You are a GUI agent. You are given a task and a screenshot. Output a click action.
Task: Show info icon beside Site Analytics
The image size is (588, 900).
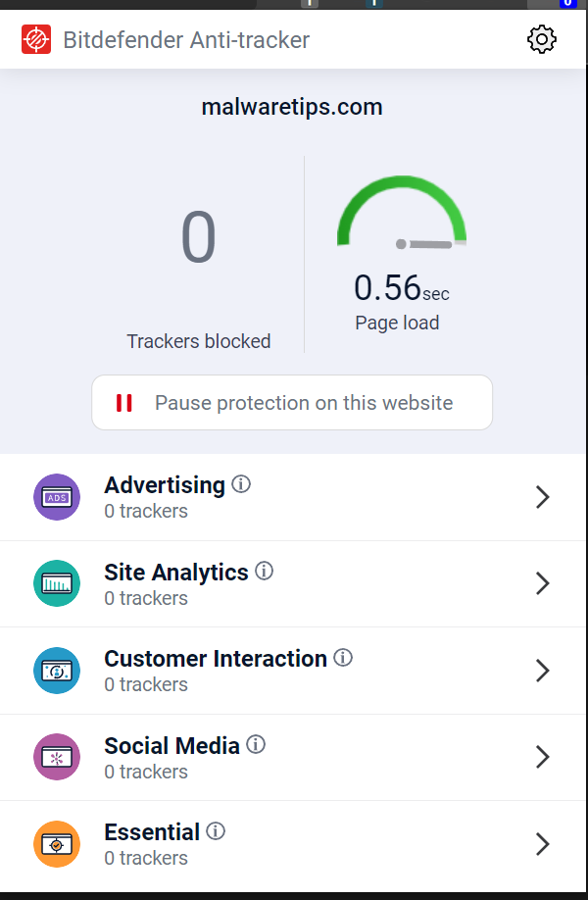265,571
